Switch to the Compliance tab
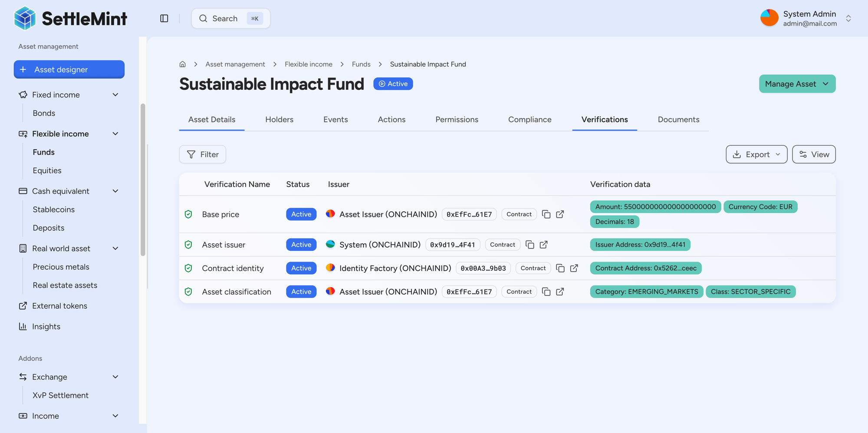The image size is (868, 433). pos(529,119)
